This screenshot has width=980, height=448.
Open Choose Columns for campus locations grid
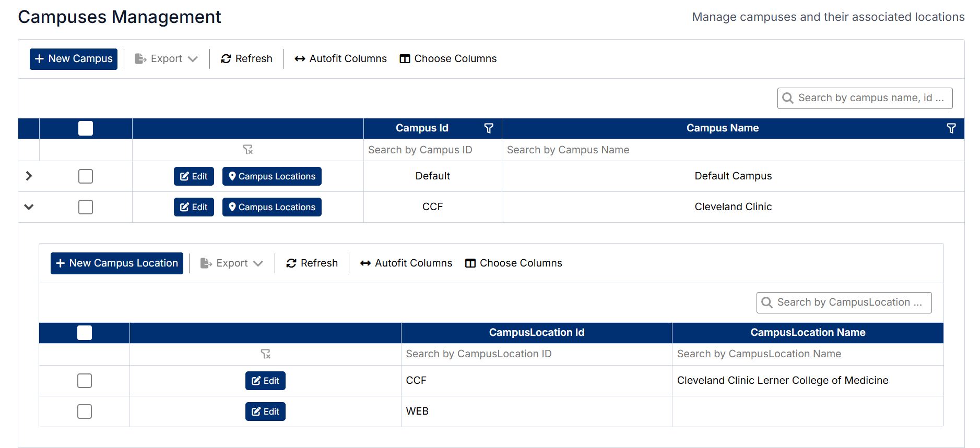[513, 263]
